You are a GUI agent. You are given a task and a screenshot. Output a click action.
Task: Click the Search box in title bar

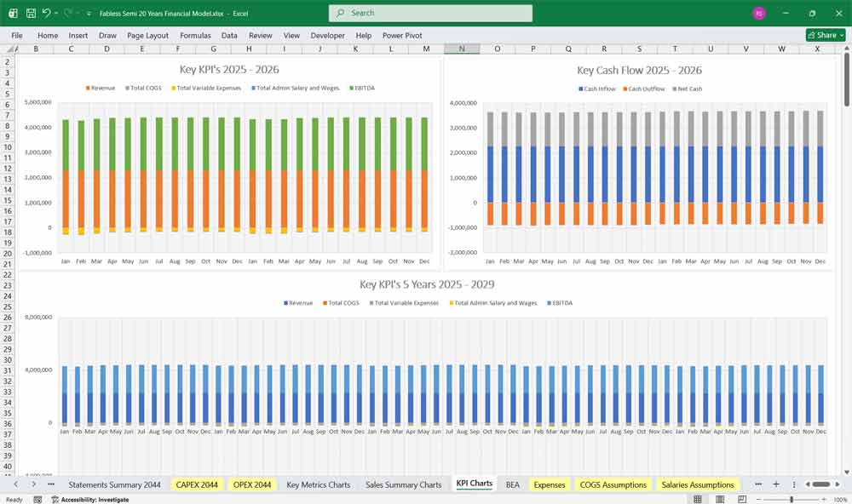coord(430,14)
